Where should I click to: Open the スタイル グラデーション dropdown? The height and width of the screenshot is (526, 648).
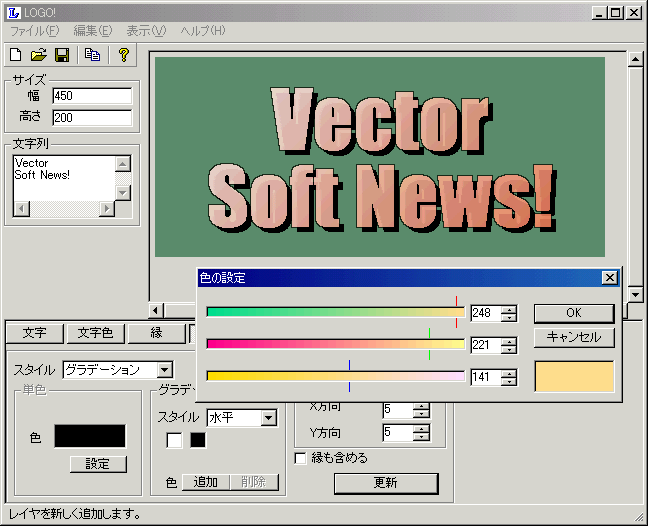[x=165, y=370]
